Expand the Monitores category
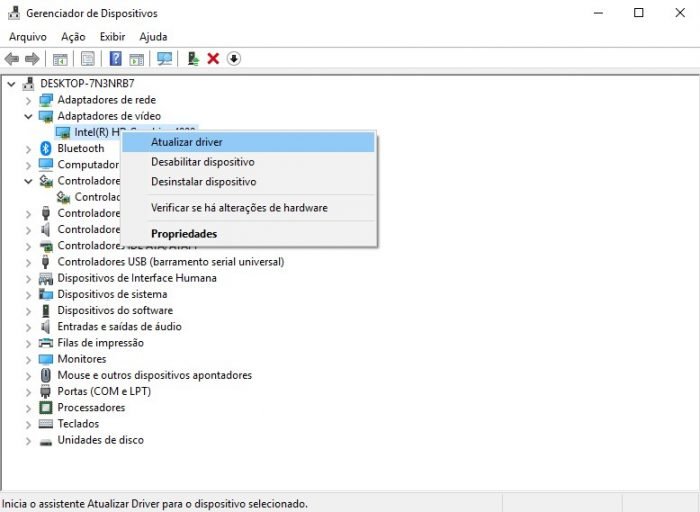Viewport: 700px width, 512px height. click(28, 360)
